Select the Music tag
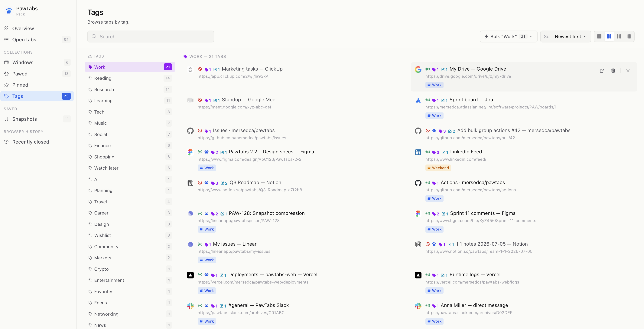This screenshot has height=329, width=644. point(130,123)
